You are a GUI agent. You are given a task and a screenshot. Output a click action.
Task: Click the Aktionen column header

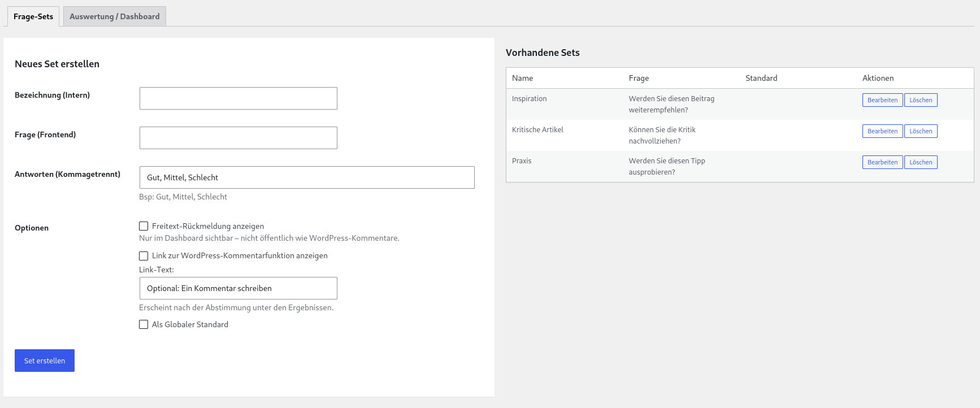(878, 78)
